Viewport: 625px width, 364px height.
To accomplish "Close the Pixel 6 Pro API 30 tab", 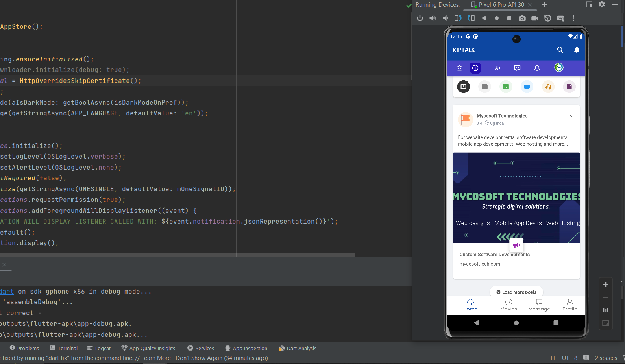I will coord(530,5).
